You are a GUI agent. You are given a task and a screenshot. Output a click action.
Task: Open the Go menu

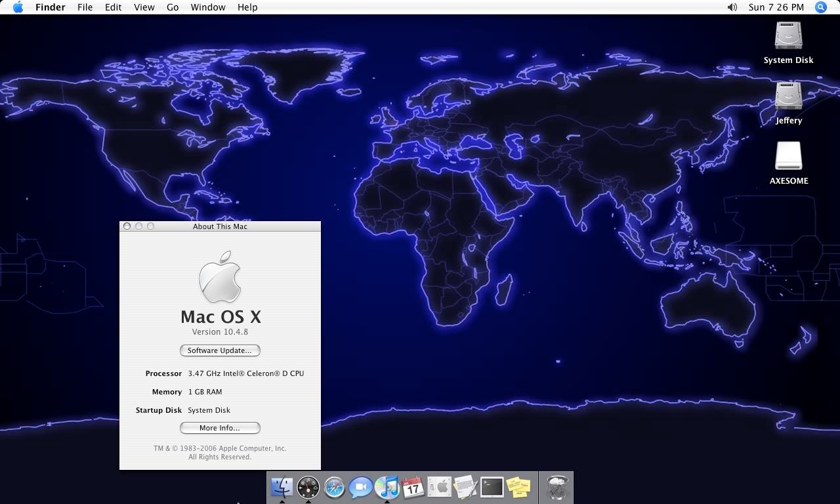pyautogui.click(x=173, y=7)
